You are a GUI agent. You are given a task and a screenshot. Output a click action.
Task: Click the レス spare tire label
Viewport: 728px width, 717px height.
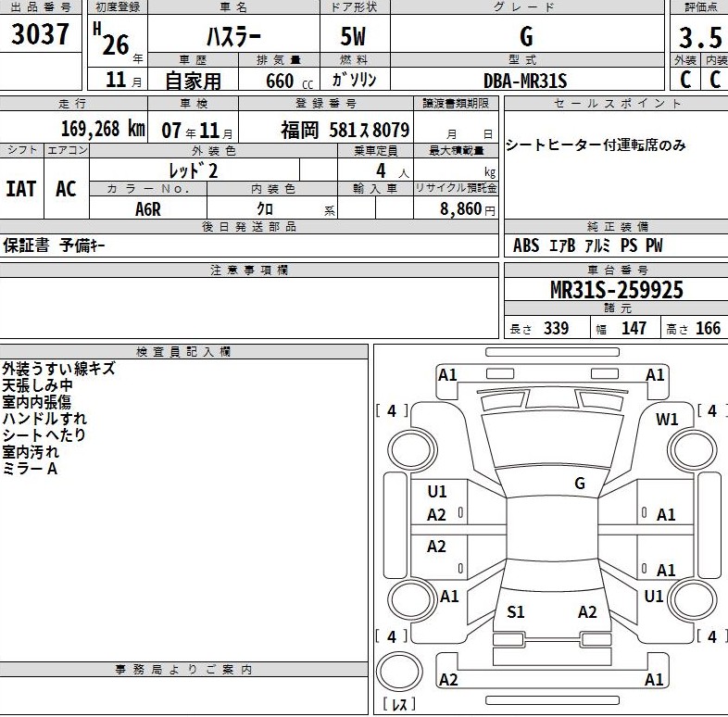pyautogui.click(x=399, y=704)
